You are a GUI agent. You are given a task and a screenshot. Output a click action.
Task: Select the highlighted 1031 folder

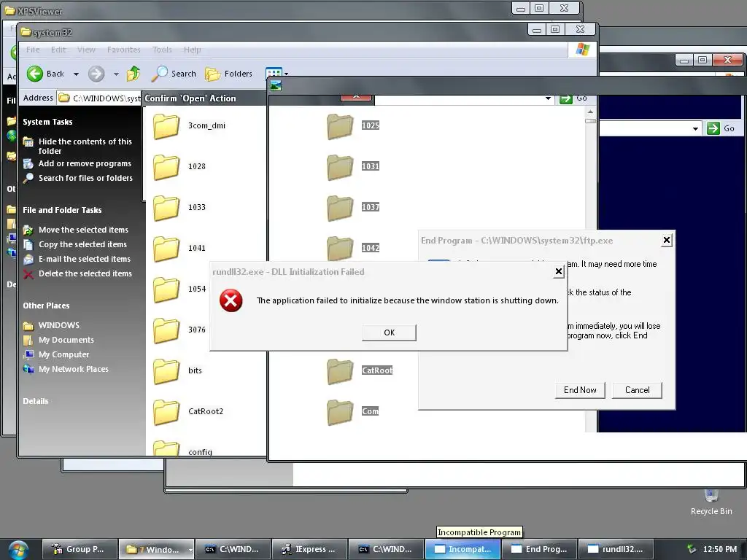click(x=340, y=167)
